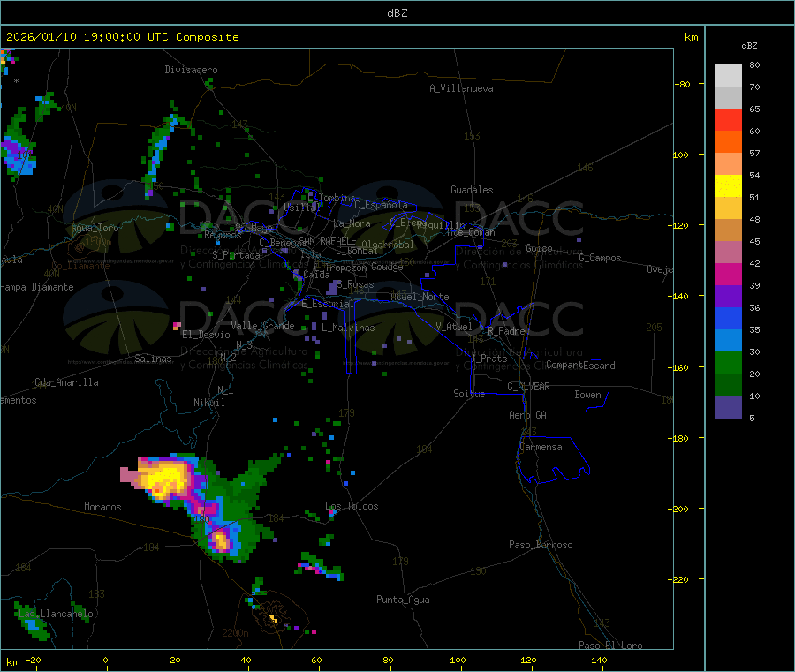This screenshot has height=672, width=795.
Task: Pick the light gray 70-80 dBZ legend swatch
Action: click(x=728, y=76)
